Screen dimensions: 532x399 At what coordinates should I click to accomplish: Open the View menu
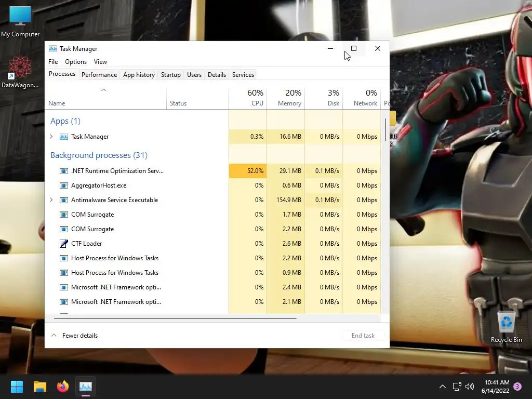point(100,62)
